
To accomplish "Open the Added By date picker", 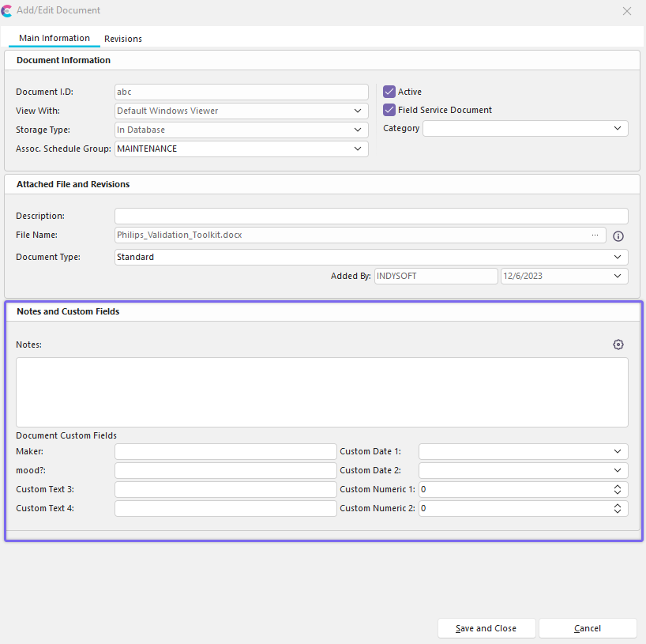I will pos(617,276).
